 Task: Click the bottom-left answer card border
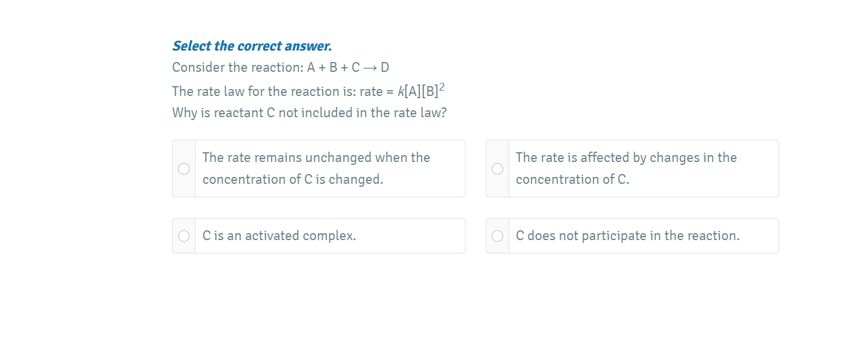(319, 219)
